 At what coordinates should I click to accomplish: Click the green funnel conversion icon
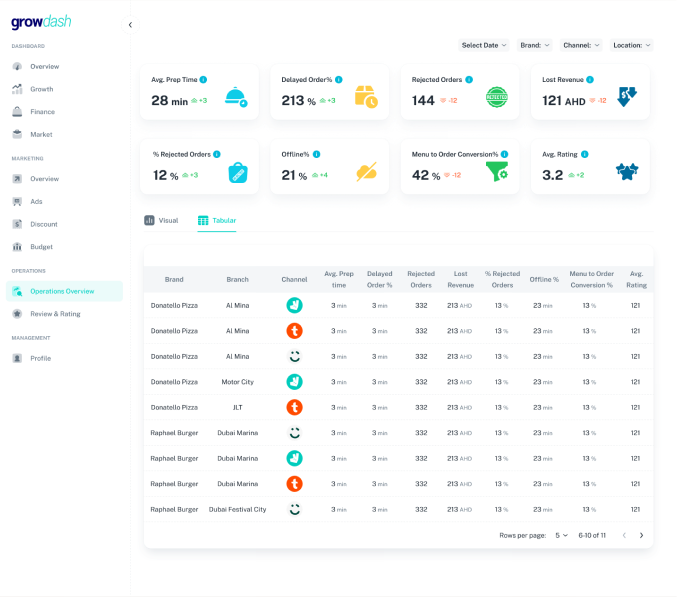point(497,171)
